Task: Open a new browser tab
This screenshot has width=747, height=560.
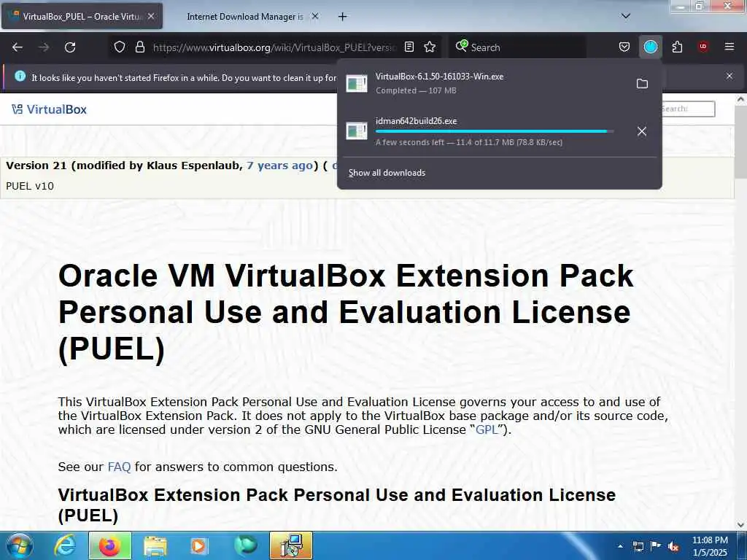Action: click(342, 17)
